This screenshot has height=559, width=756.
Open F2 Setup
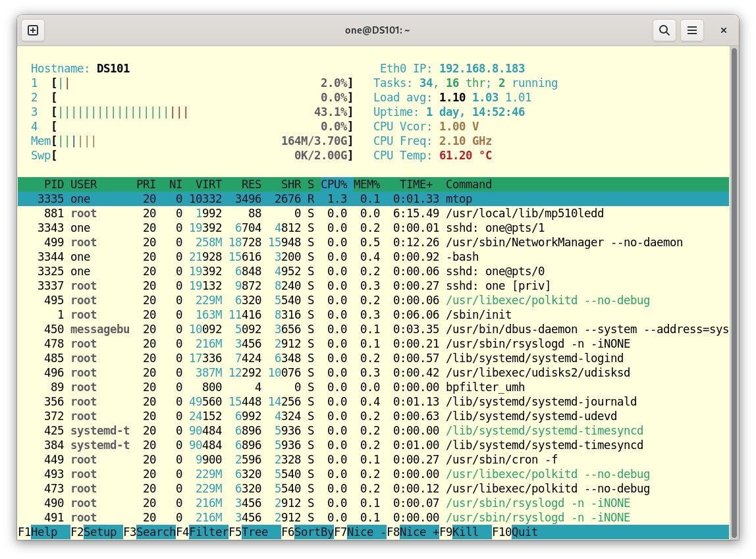click(96, 532)
